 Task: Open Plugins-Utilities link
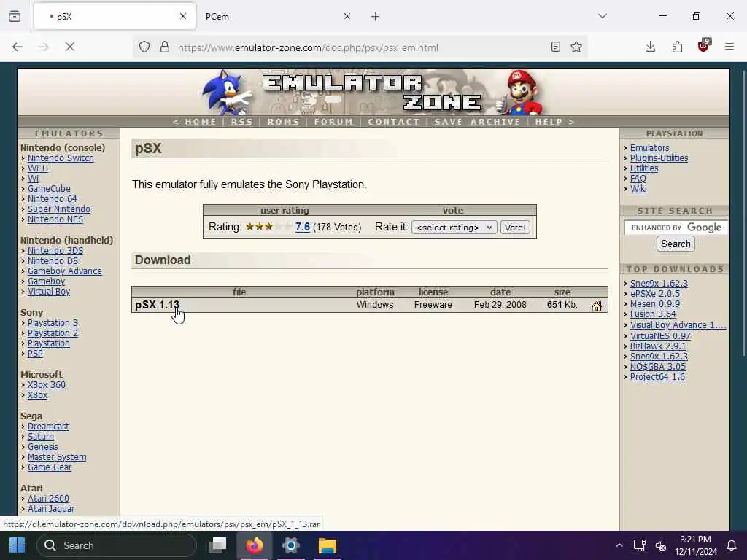pyautogui.click(x=659, y=158)
